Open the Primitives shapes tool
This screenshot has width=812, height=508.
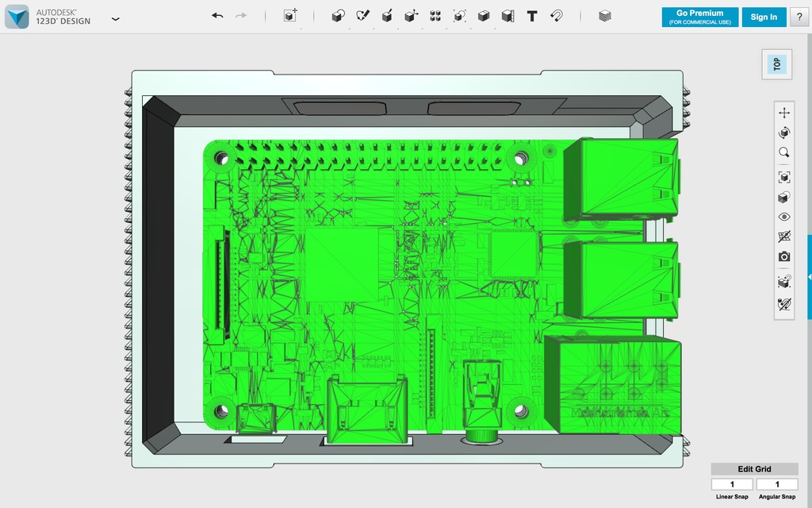338,16
